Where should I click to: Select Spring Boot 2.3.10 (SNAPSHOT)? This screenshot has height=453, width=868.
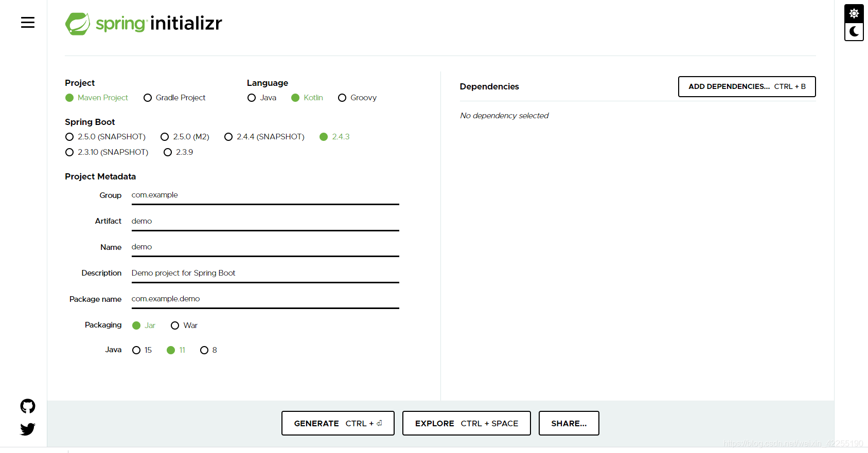pyautogui.click(x=107, y=152)
